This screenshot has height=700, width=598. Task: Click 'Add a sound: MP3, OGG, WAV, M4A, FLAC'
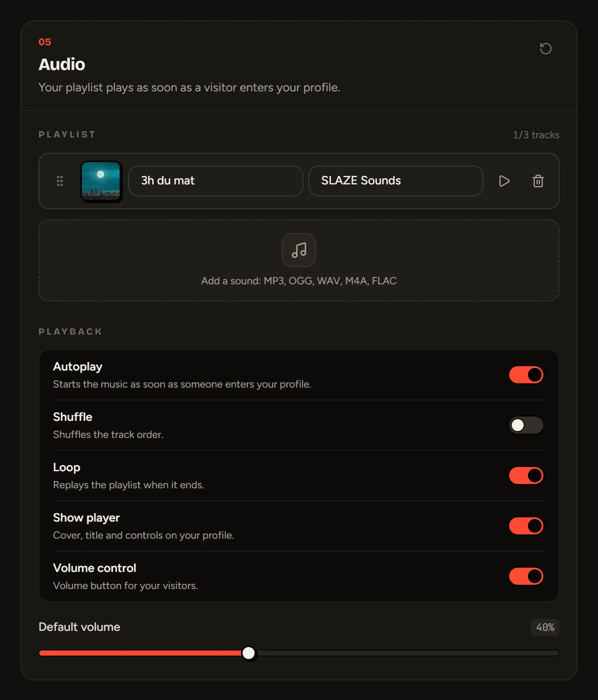pos(299,281)
